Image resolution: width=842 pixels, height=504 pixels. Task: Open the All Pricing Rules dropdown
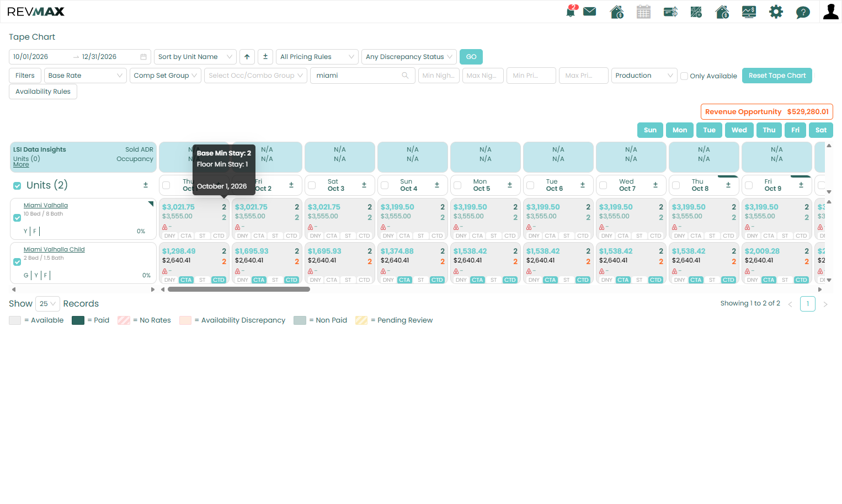317,57
